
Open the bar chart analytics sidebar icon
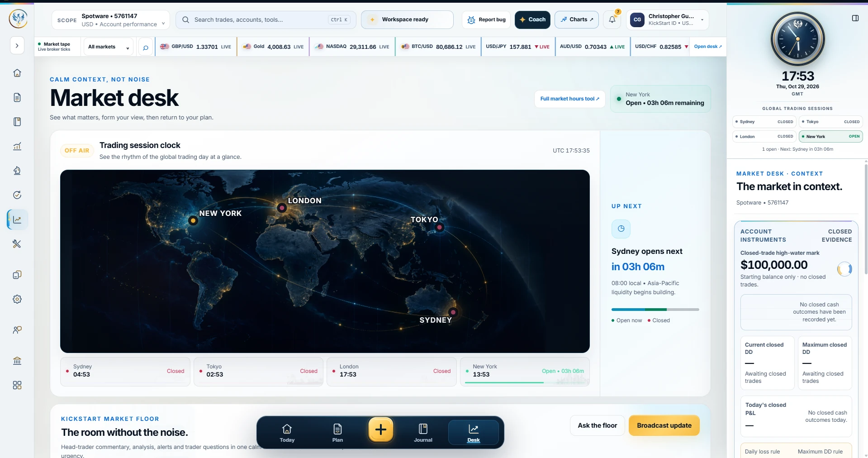[17, 146]
